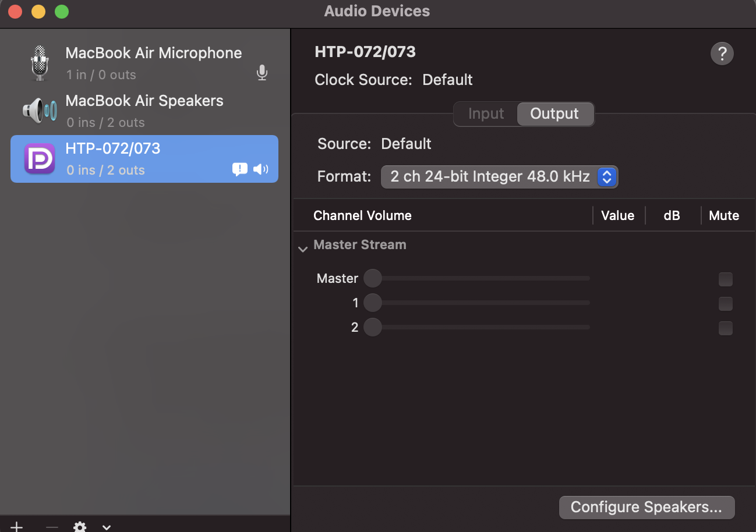Select the Output tab
The image size is (756, 532).
[554, 114]
